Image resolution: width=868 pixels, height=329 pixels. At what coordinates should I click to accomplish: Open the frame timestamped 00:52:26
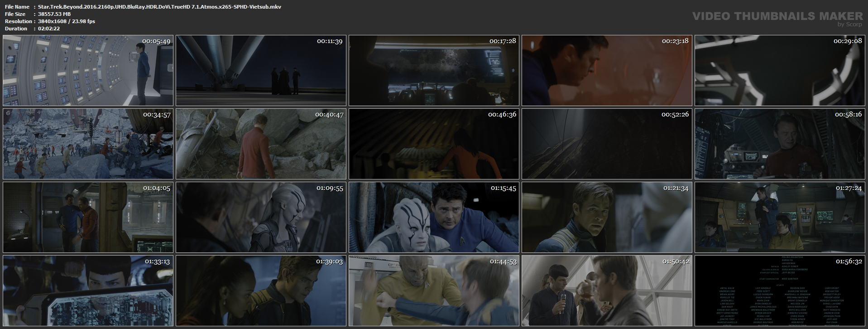607,144
